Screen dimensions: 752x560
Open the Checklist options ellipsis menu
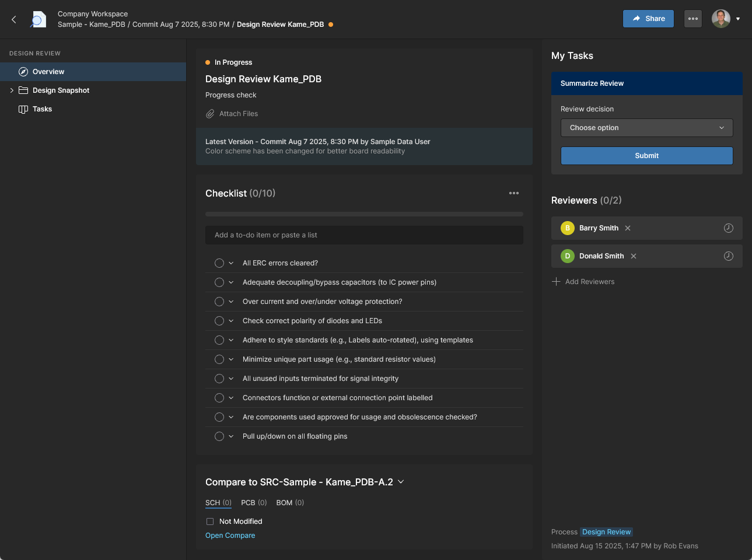click(513, 193)
